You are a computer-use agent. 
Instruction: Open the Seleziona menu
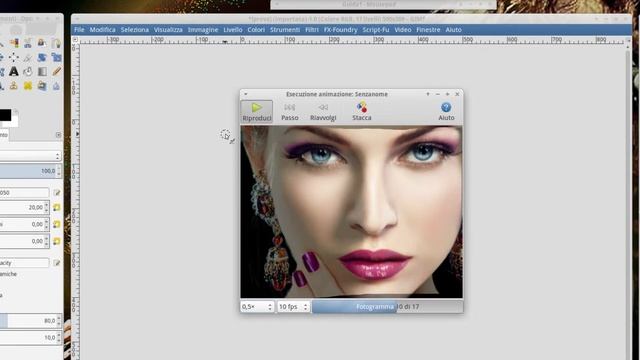135,30
